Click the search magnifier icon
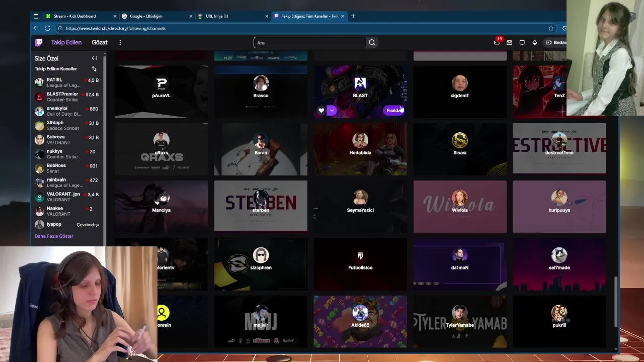Image resolution: width=644 pixels, height=362 pixels. (x=372, y=43)
